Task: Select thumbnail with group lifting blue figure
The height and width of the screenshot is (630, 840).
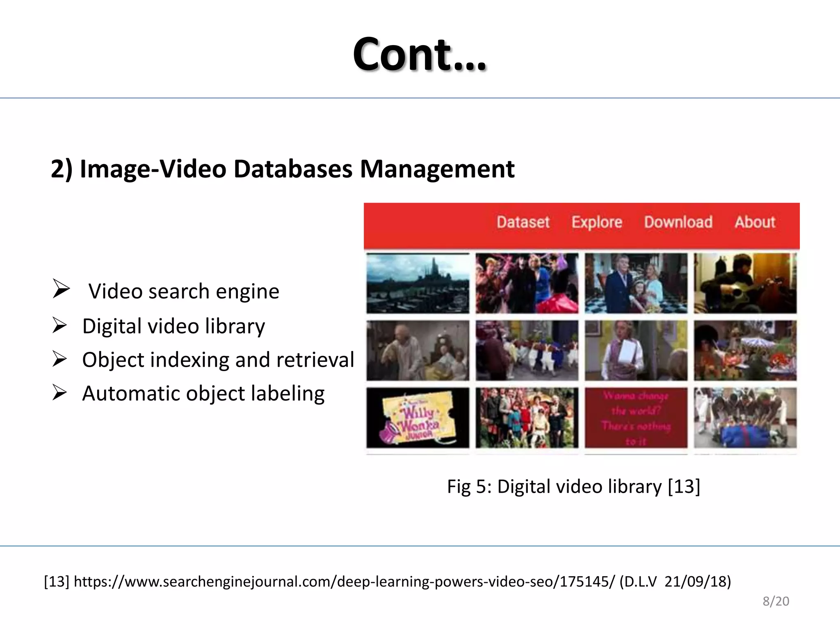Action: 745,418
